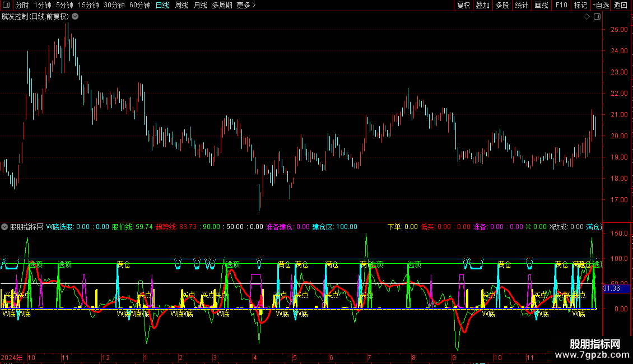Click the diamond marker icon
633x364 pixels.
pos(587,17)
